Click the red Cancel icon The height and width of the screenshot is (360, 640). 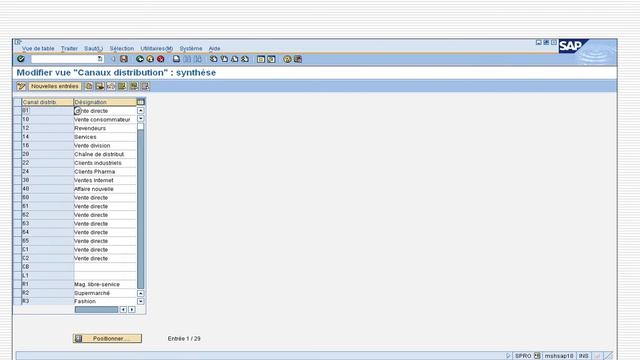[x=161, y=59]
